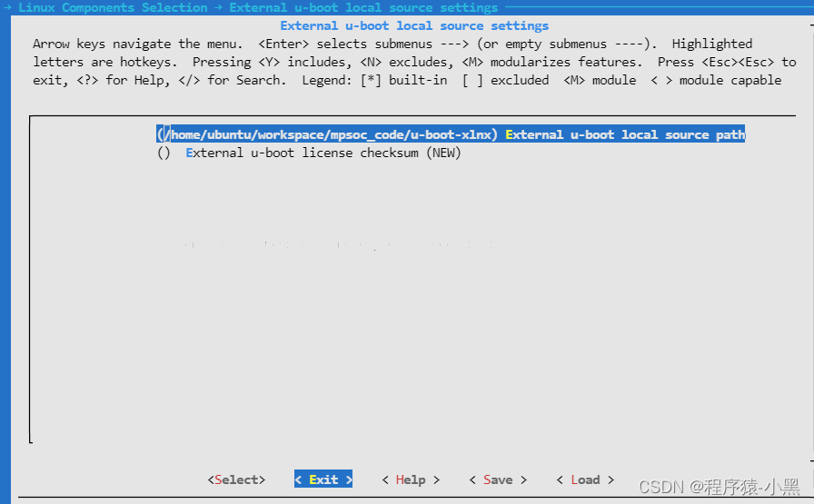Click the Save button
The height and width of the screenshot is (504, 814).
pos(498,479)
